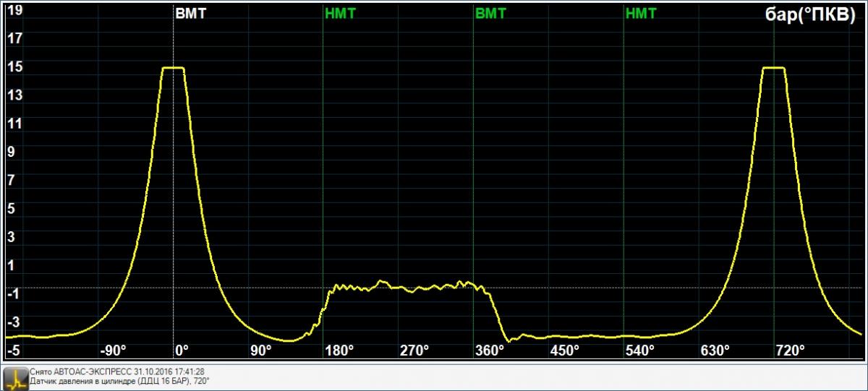This screenshot has height=391, width=868.
Task: Click the 15 bar scale value
Action: click(x=14, y=67)
